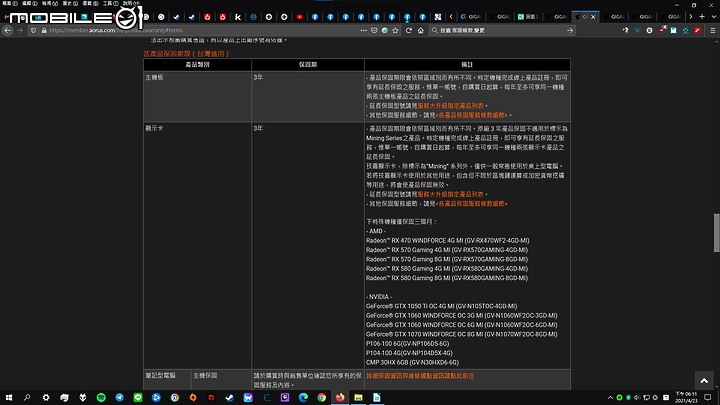The image size is (720, 405).
Task: Open the volume control in tray
Action: (637, 398)
